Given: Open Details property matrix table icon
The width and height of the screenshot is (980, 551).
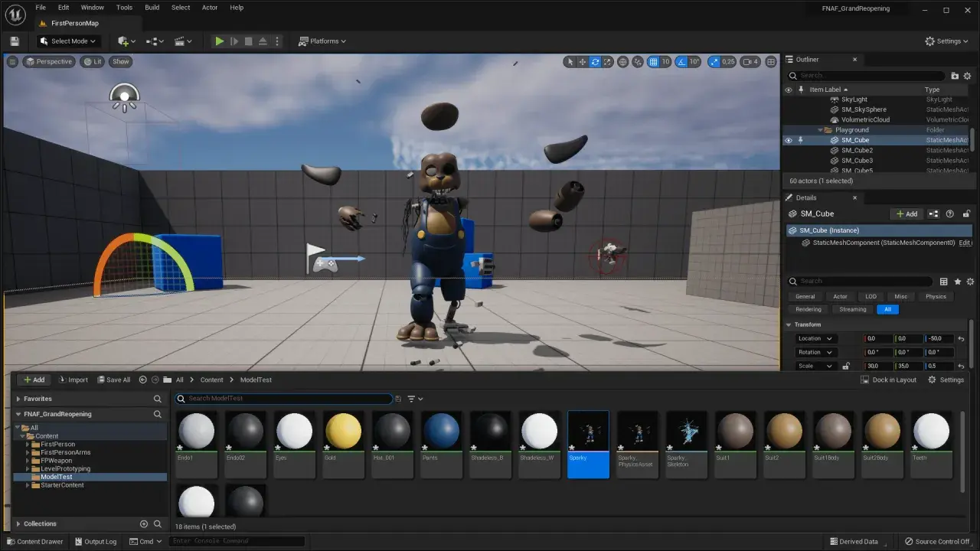Looking at the screenshot, I should point(943,282).
